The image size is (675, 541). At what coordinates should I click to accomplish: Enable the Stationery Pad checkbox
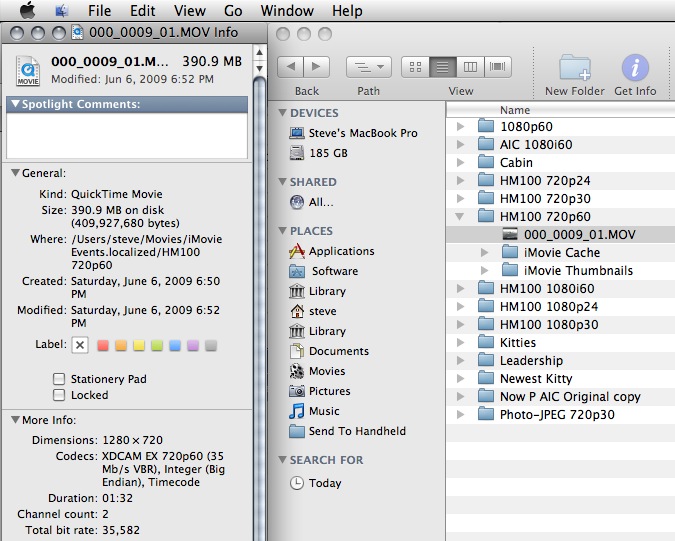(x=59, y=379)
